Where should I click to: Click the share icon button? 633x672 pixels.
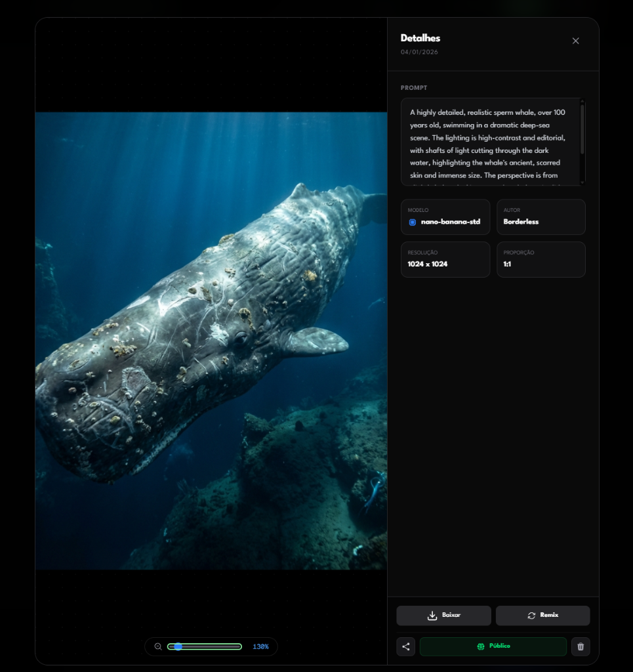coord(405,646)
